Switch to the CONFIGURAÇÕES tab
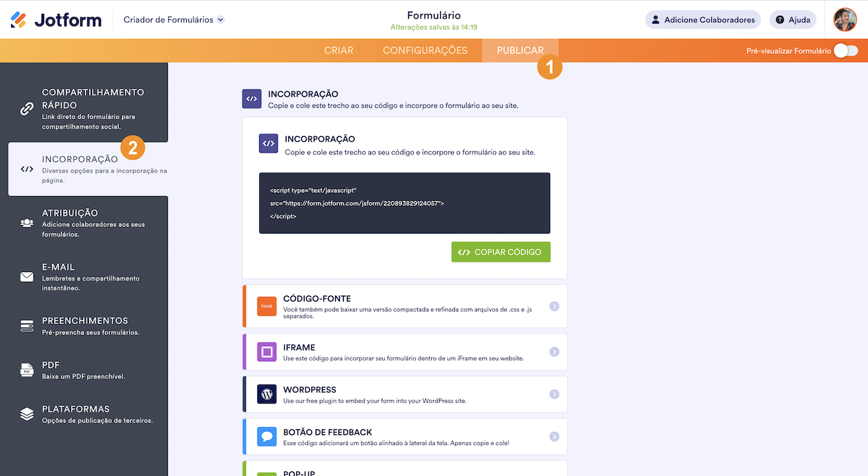Screen dimensions: 868x476 click(425, 51)
